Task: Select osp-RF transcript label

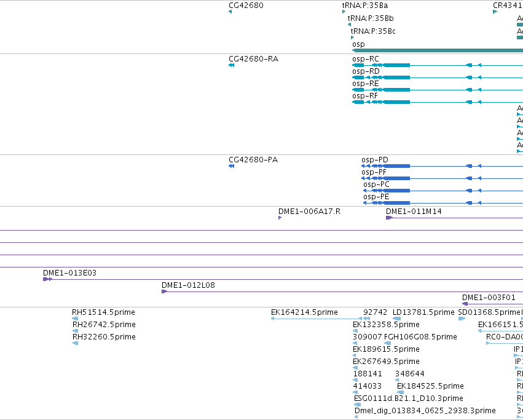Action: (x=365, y=96)
